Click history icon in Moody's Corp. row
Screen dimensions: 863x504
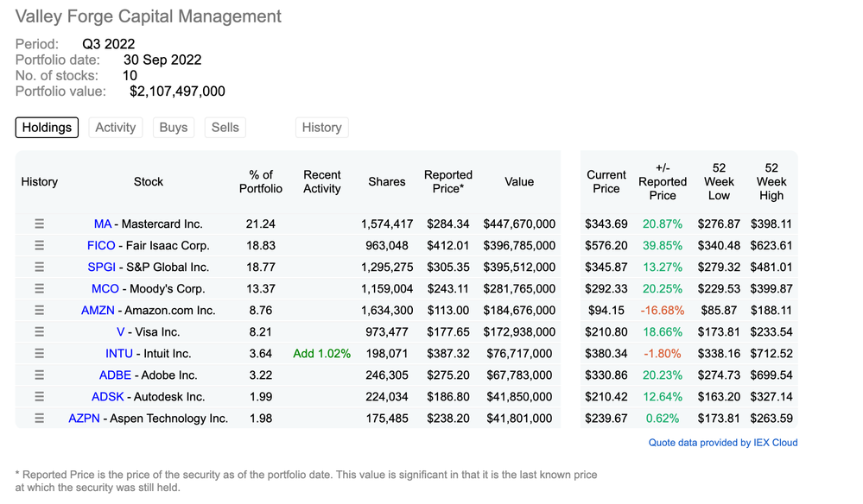39,288
